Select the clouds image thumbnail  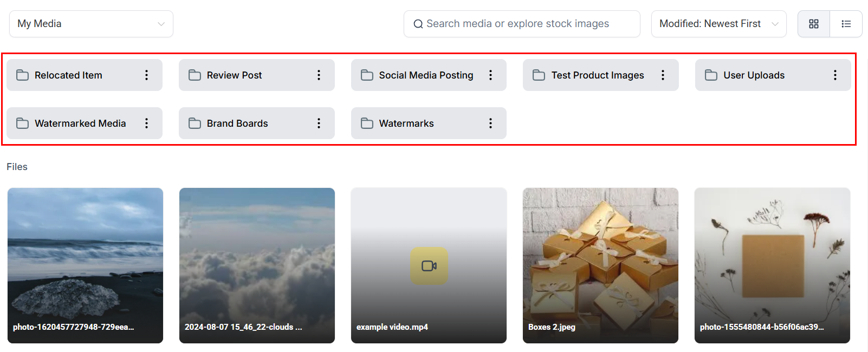click(257, 265)
